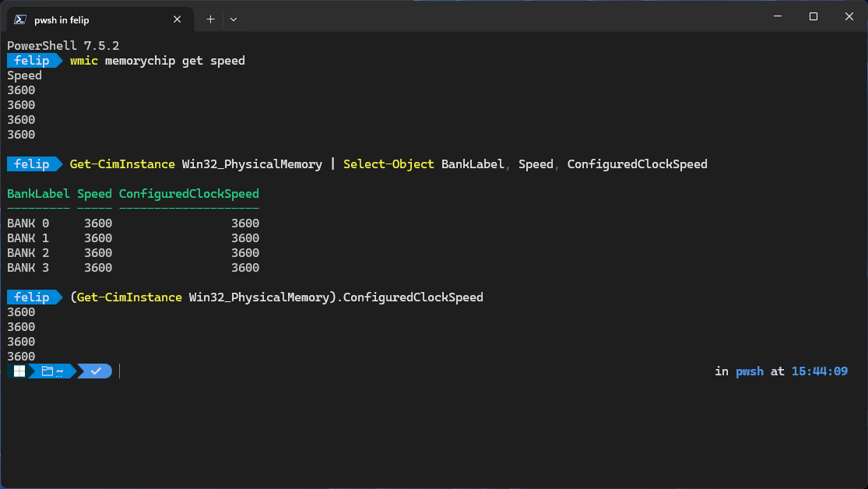Click the checkmark status prompt segment
This screenshot has width=868, height=489.
click(96, 371)
